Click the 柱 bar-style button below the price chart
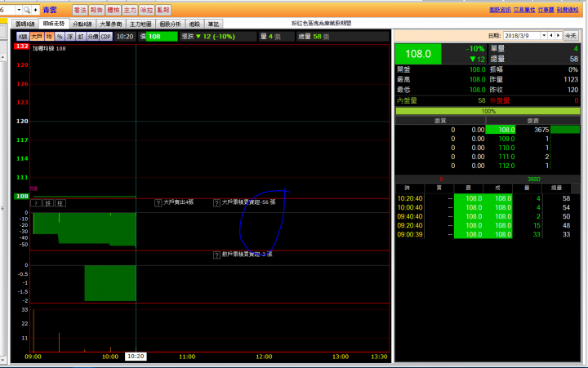 click(60, 203)
